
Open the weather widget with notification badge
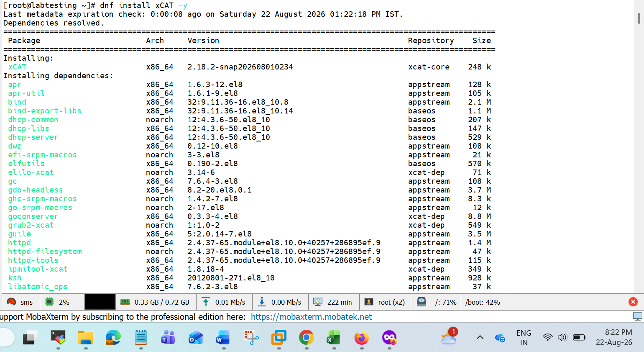pos(450,336)
